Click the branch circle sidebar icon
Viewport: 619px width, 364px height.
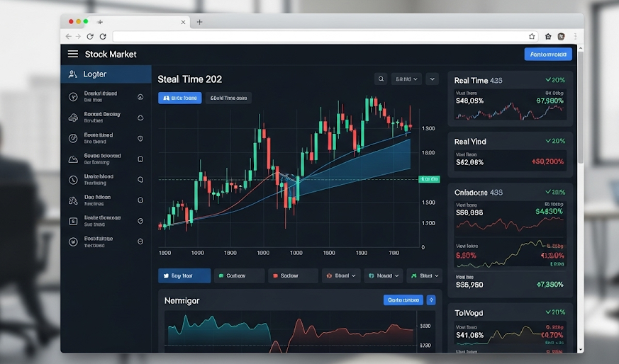73,96
